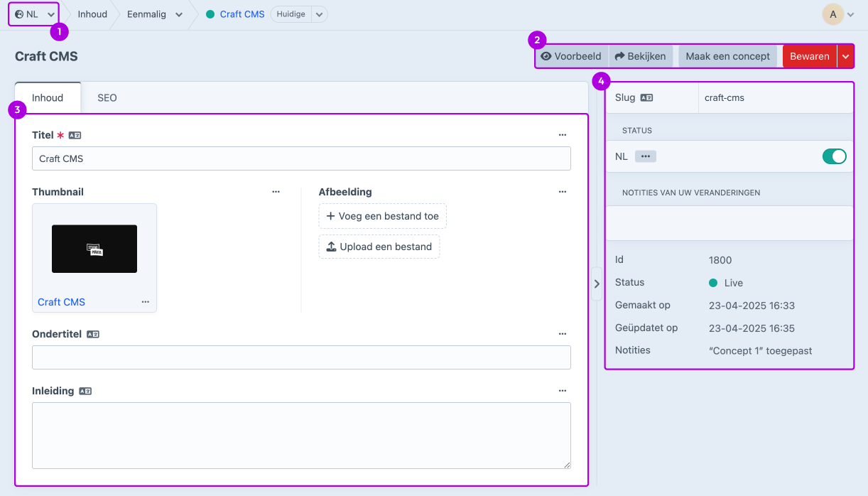The width and height of the screenshot is (868, 496).
Task: Click the user avatar in top corner
Action: [x=832, y=14]
